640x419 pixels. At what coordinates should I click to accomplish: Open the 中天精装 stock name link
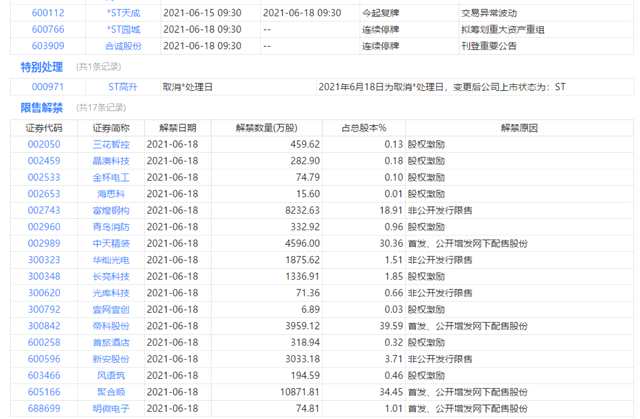pos(111,244)
